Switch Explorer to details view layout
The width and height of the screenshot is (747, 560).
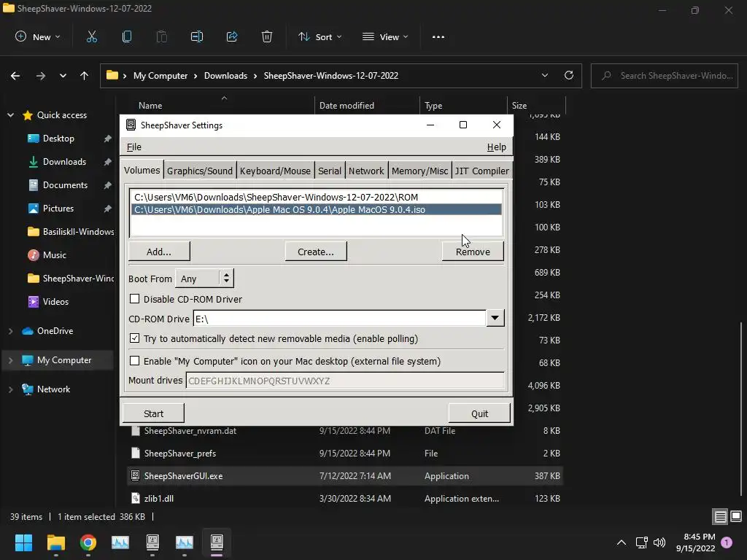[720, 517]
